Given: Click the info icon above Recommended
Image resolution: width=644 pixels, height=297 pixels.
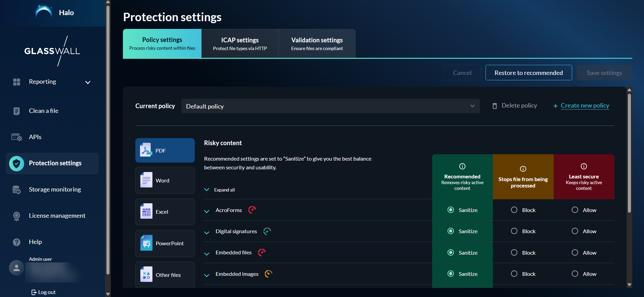Looking at the screenshot, I should (x=462, y=166).
